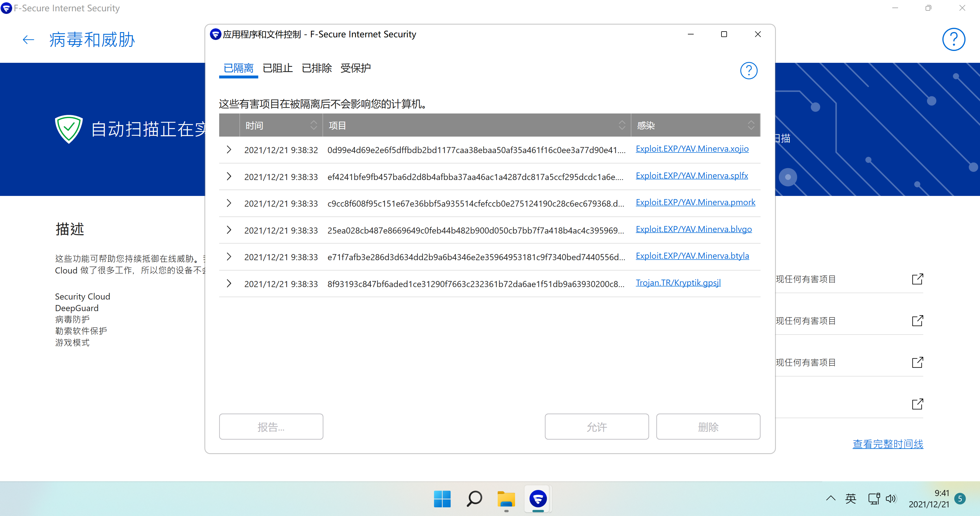Click 病毒防护 in description list
This screenshot has height=516, width=980.
click(x=72, y=319)
